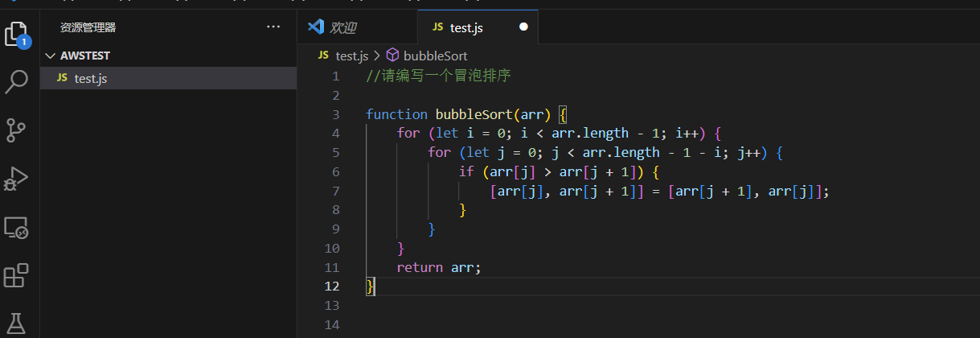Click the 'function' keyword on line 3
The image size is (980, 338).
396,114
